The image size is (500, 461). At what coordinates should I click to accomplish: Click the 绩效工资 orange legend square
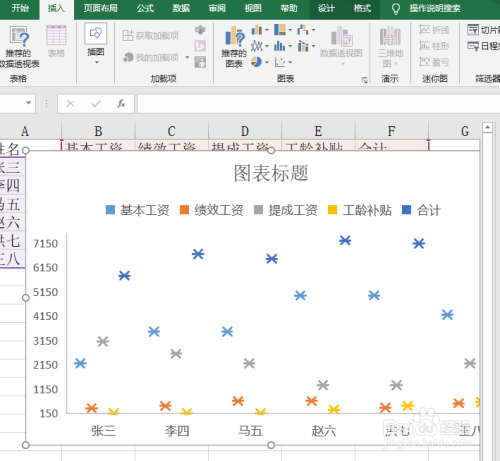[x=184, y=210]
